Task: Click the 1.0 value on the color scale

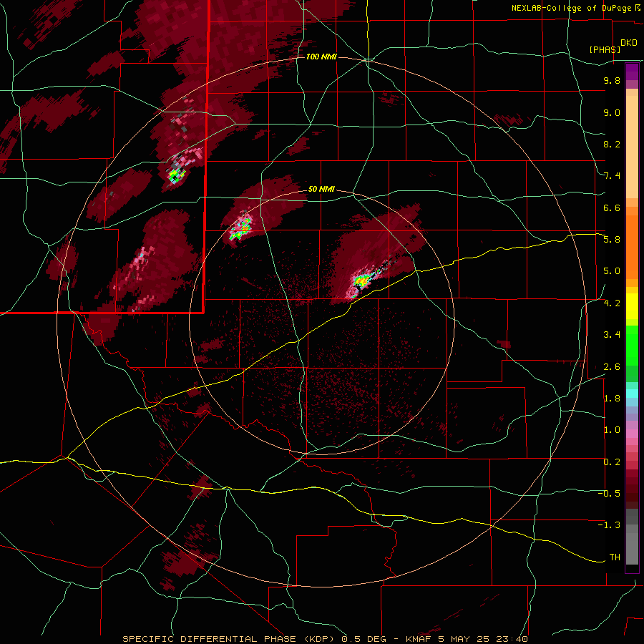Action: [x=612, y=430]
